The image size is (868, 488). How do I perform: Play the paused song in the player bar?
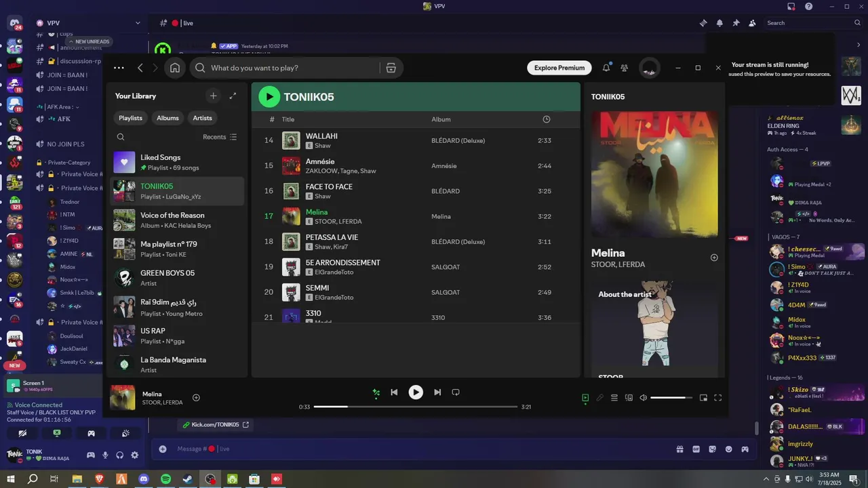click(x=416, y=392)
